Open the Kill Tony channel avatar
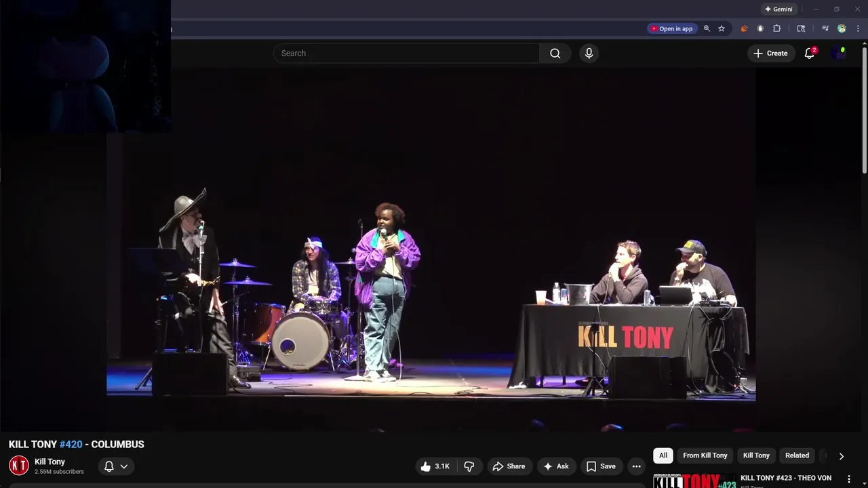Viewport: 868px width, 488px height. [x=19, y=466]
